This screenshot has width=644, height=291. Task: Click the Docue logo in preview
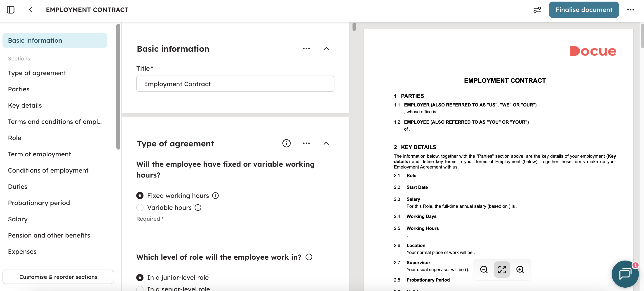click(593, 51)
